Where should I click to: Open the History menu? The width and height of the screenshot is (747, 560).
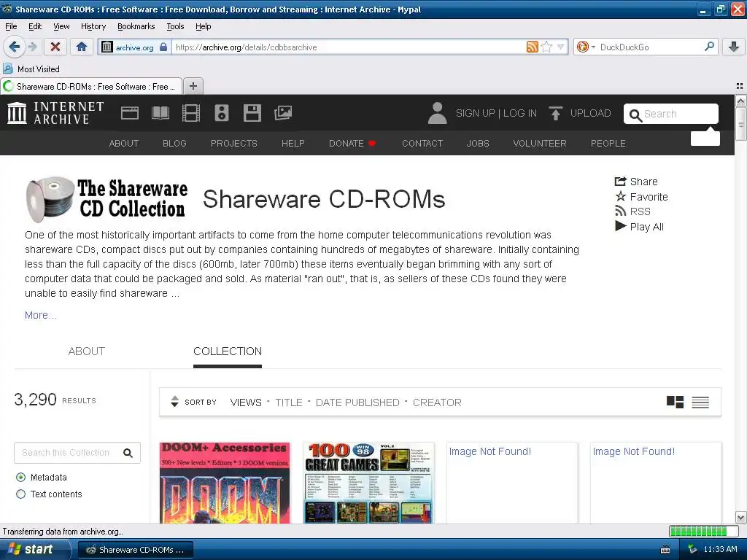click(x=93, y=27)
